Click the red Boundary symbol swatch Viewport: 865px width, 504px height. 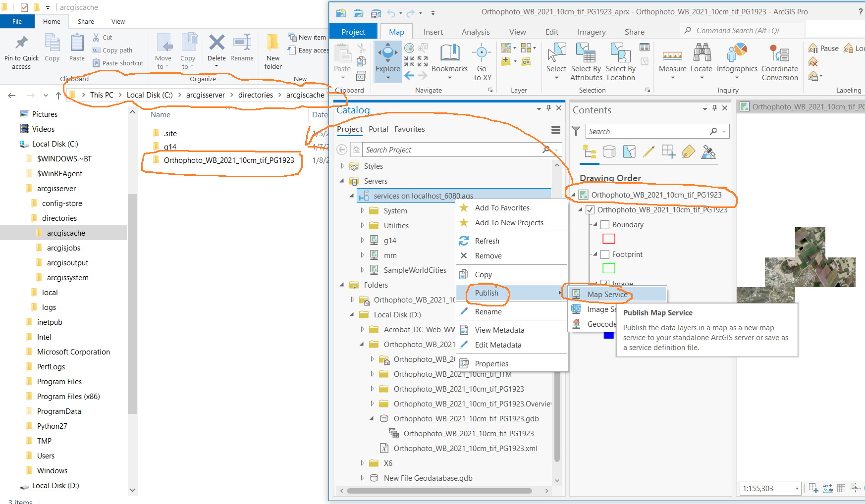coord(609,239)
